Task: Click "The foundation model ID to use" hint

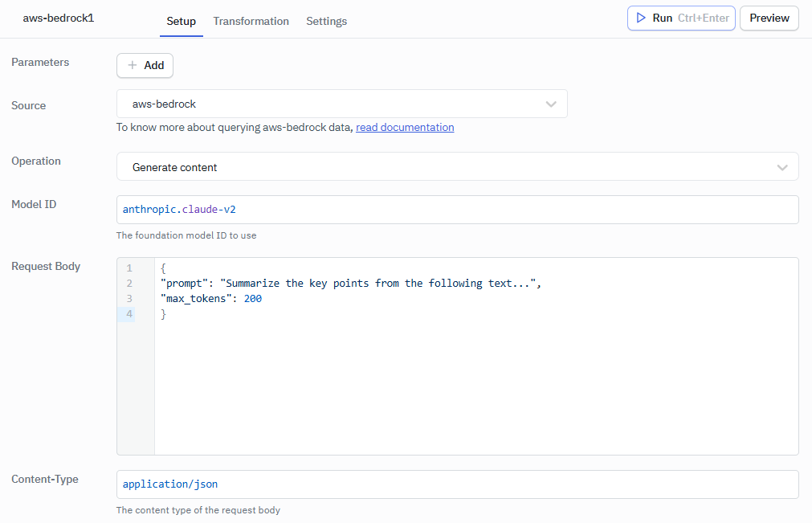Action: coord(186,235)
